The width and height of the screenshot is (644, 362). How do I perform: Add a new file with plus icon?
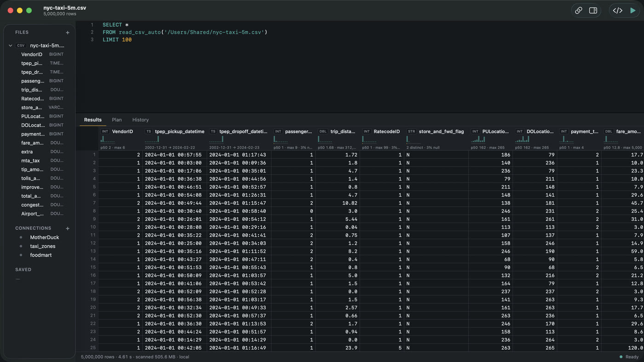(68, 33)
